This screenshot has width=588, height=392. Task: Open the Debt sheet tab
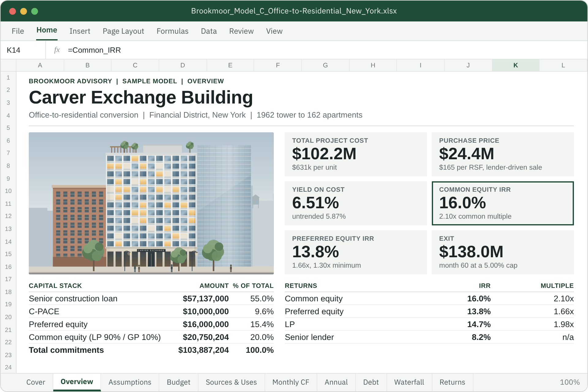click(371, 382)
